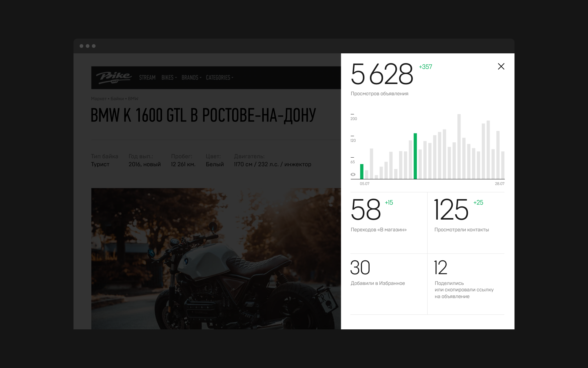The height and width of the screenshot is (368, 588).
Task: Click the 05.07 start date label
Action: click(x=364, y=184)
